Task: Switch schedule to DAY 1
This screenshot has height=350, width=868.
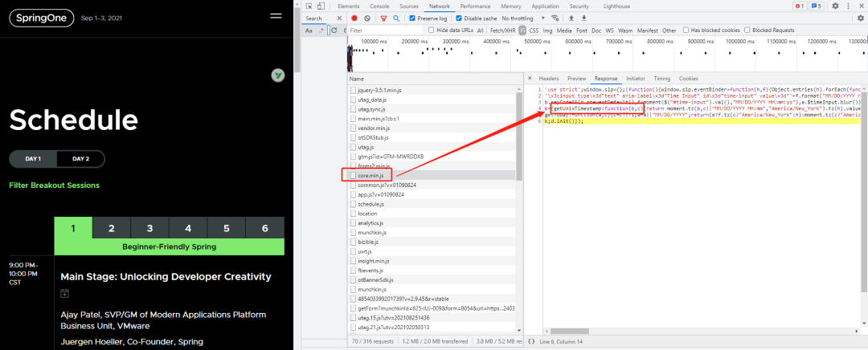Action: pyautogui.click(x=33, y=159)
